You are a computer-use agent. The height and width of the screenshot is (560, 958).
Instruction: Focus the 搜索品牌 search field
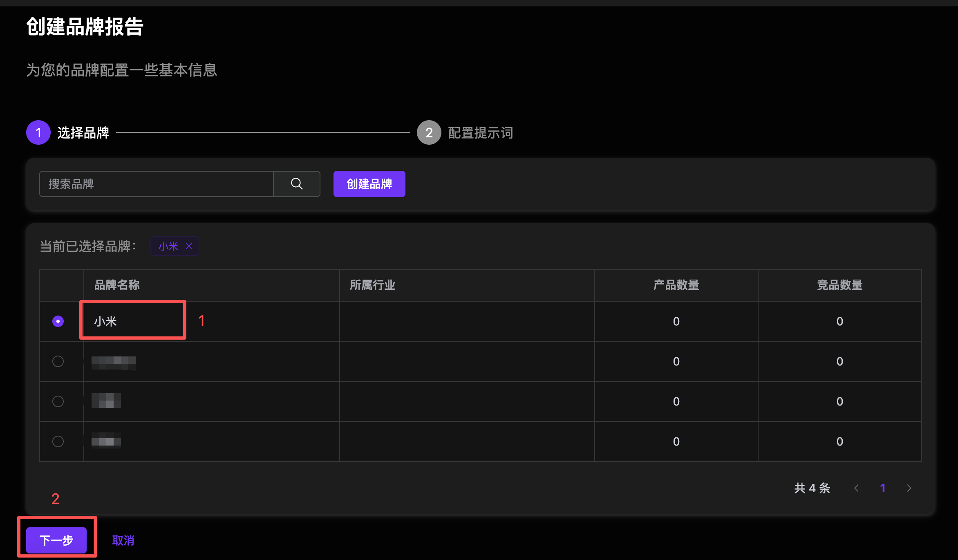tap(156, 184)
